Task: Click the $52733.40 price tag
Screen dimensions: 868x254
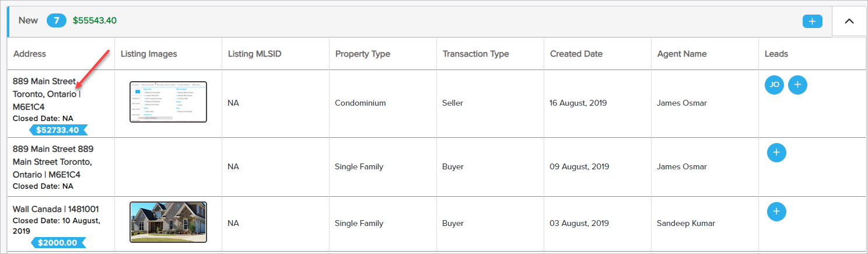Action: pyautogui.click(x=57, y=130)
